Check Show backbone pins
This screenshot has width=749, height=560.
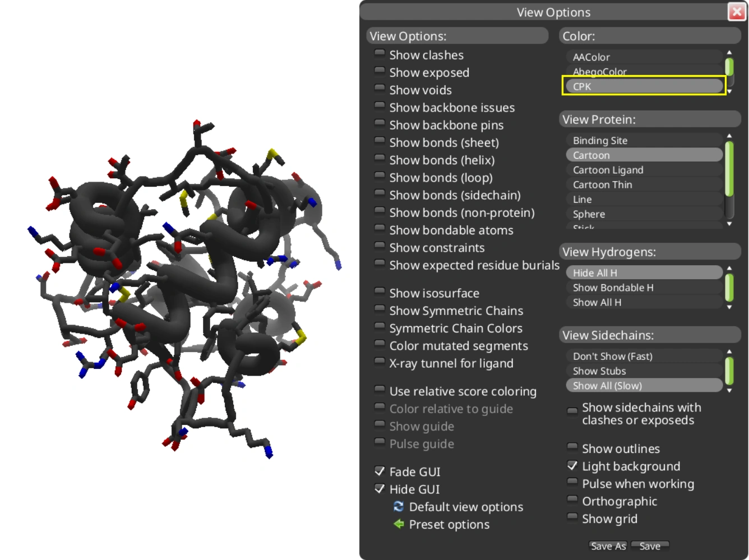click(380, 124)
